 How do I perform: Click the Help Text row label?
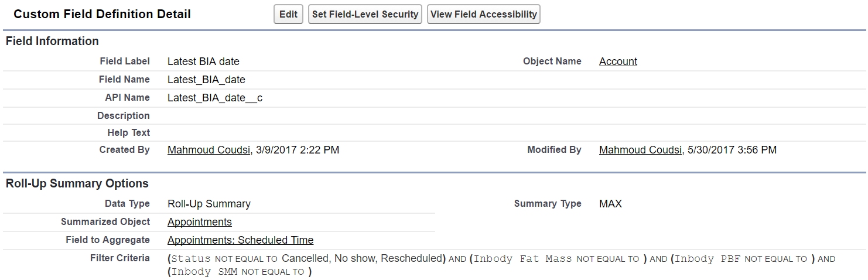(128, 133)
